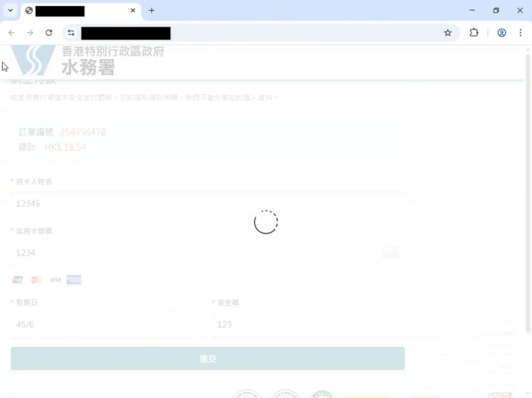Click the back navigation arrow

coord(11,33)
